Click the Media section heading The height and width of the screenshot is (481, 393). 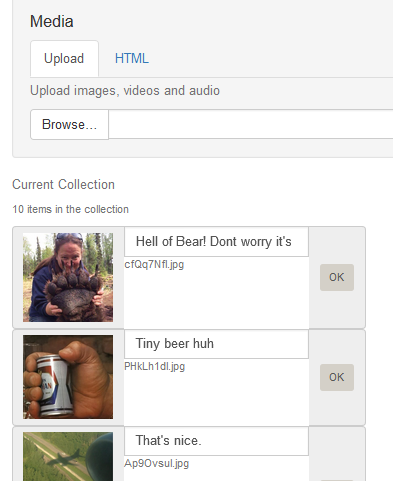pos(52,22)
